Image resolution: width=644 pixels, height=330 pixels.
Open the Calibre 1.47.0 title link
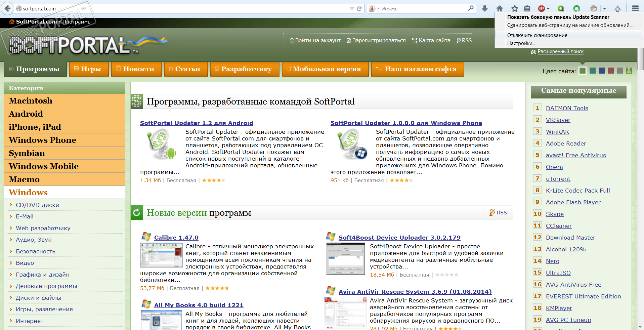pos(176,238)
